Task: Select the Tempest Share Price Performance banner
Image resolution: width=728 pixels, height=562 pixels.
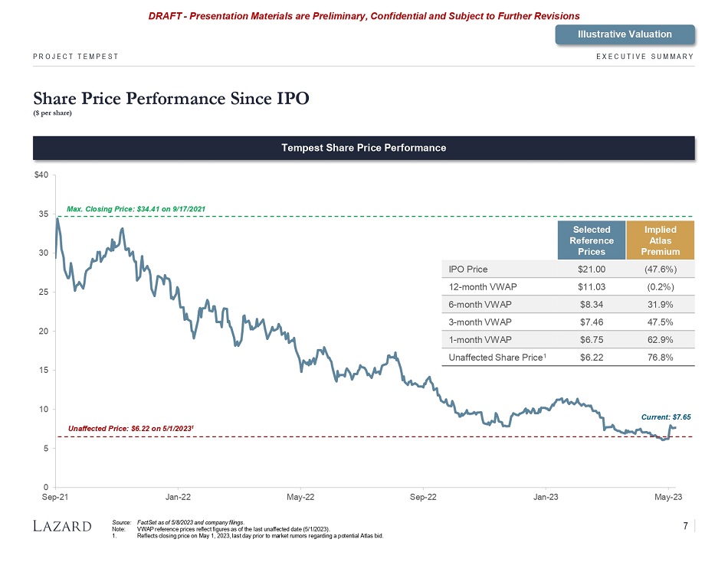Action: click(364, 148)
